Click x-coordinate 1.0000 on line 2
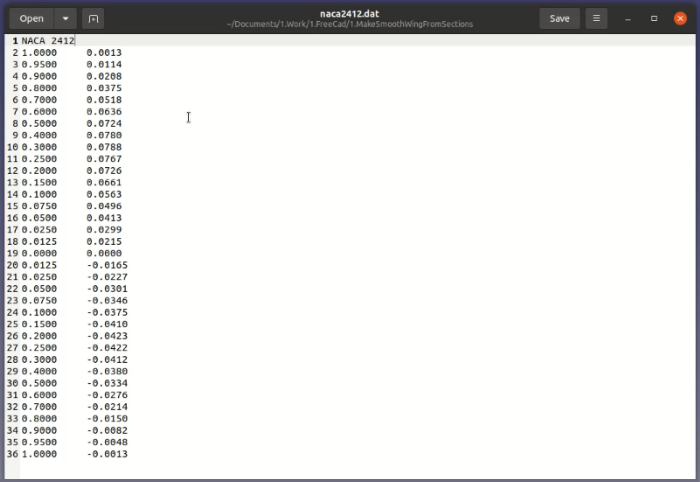The image size is (700, 482). (39, 53)
